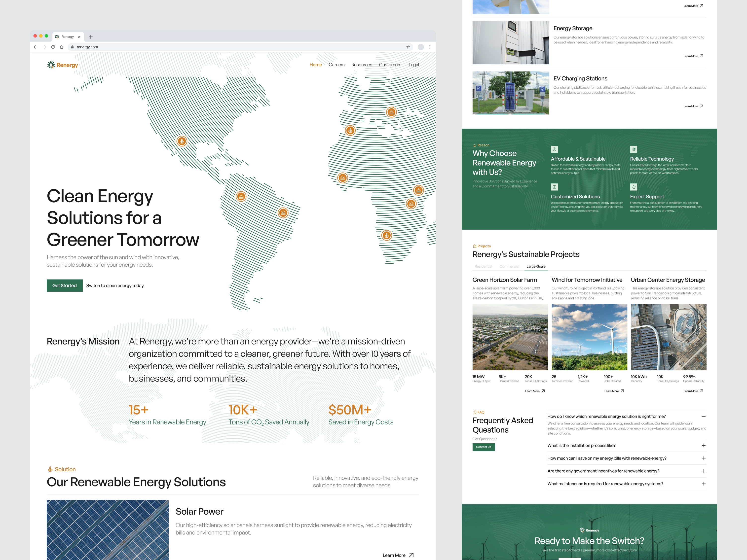Viewport: 747px width, 560px height.
Task: Click the Reliable Technology shield icon
Action: pyautogui.click(x=634, y=149)
